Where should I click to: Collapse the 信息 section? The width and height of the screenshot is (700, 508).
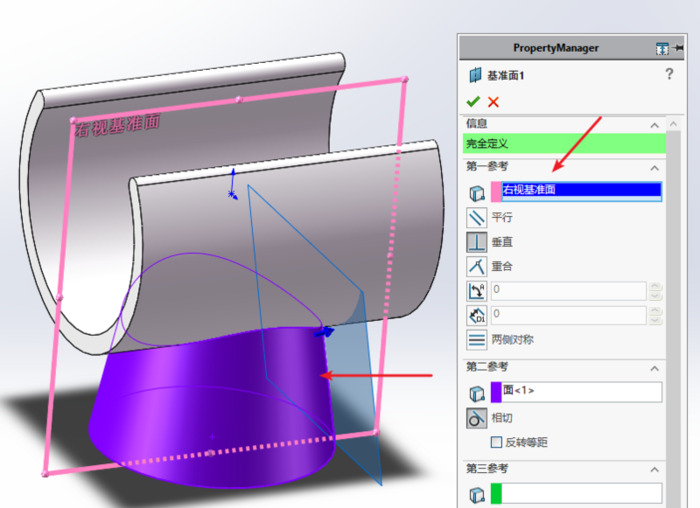[655, 124]
